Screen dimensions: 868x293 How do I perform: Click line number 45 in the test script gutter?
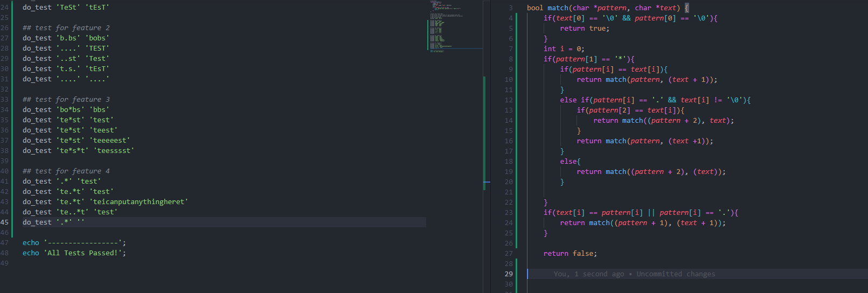[5, 222]
